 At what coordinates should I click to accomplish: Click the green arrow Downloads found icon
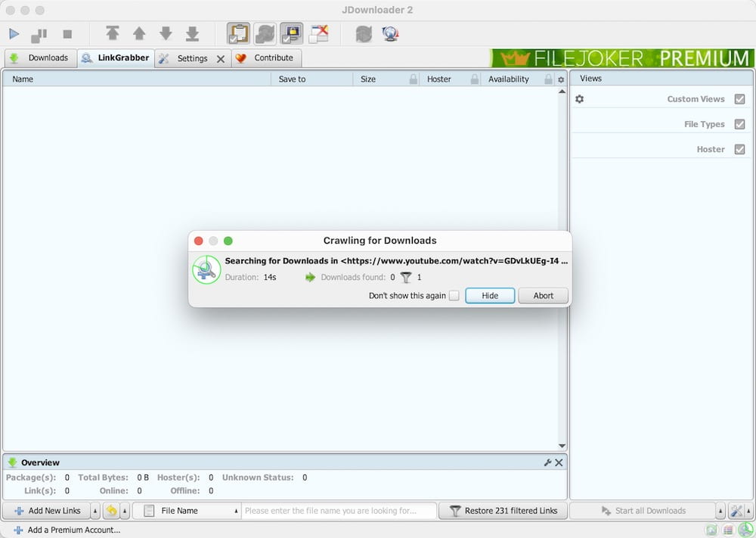[310, 278]
